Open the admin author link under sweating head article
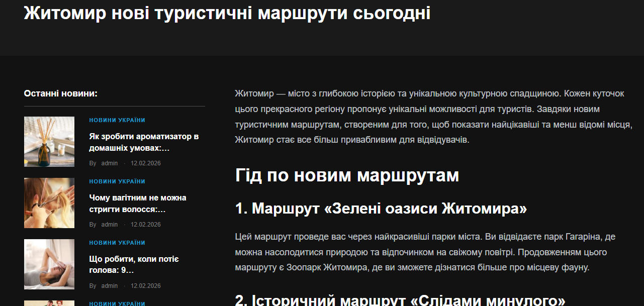 pos(110,286)
